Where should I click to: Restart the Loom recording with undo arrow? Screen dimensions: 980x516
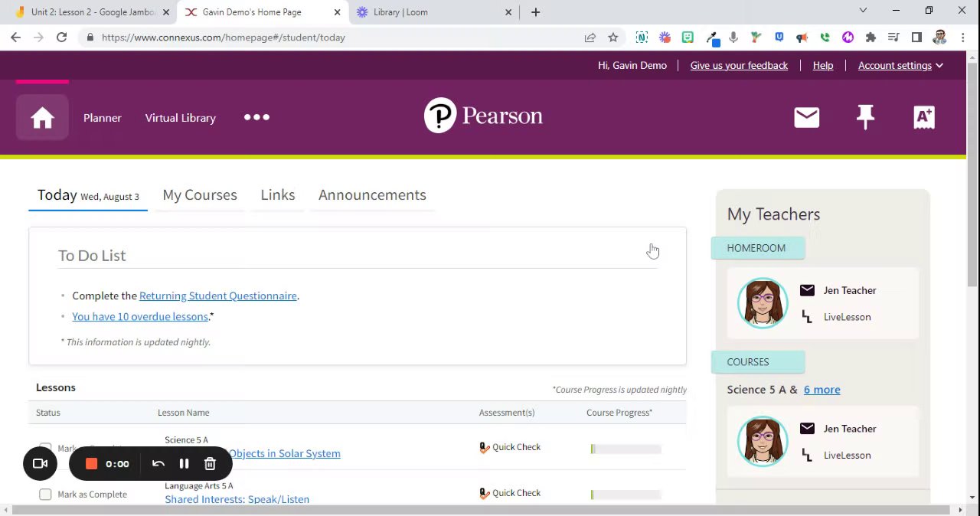(x=158, y=464)
